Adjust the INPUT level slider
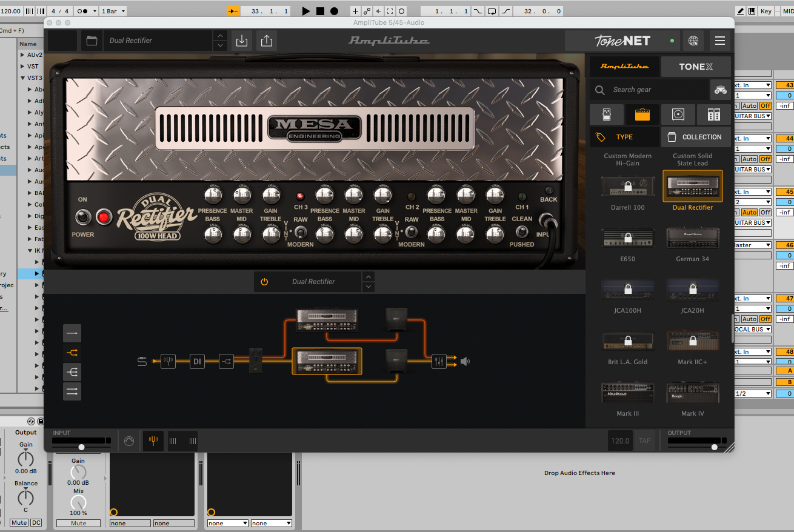Screen dimensions: 794x532 [x=81, y=447]
